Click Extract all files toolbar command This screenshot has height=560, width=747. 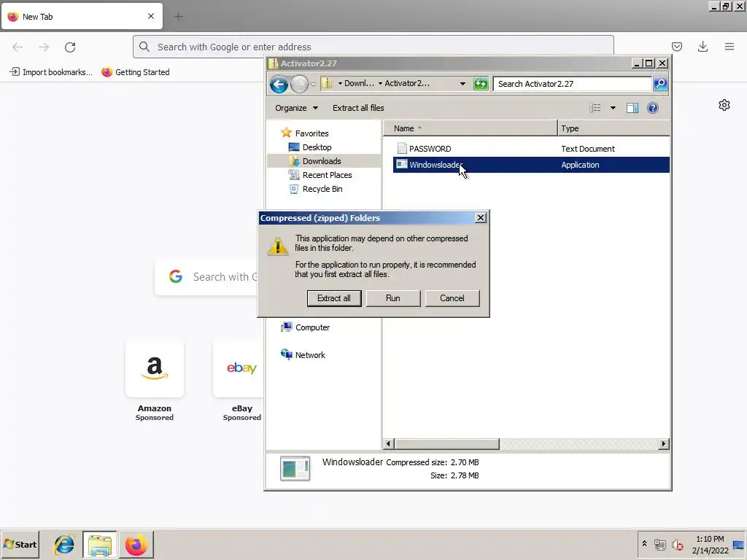[358, 108]
